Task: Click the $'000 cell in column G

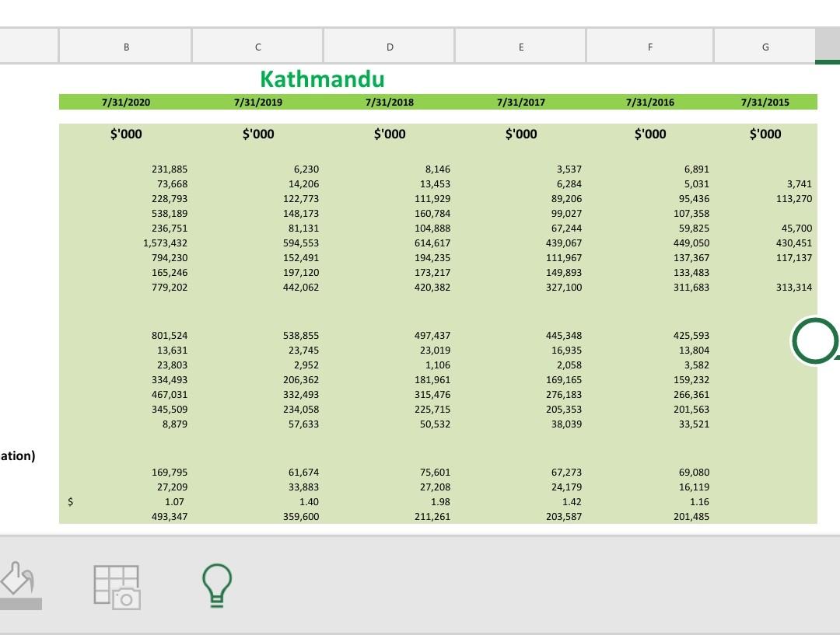Action: point(765,134)
